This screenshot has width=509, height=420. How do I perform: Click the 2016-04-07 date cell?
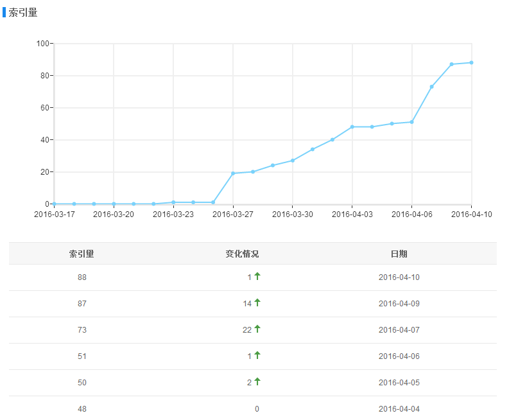point(399,330)
